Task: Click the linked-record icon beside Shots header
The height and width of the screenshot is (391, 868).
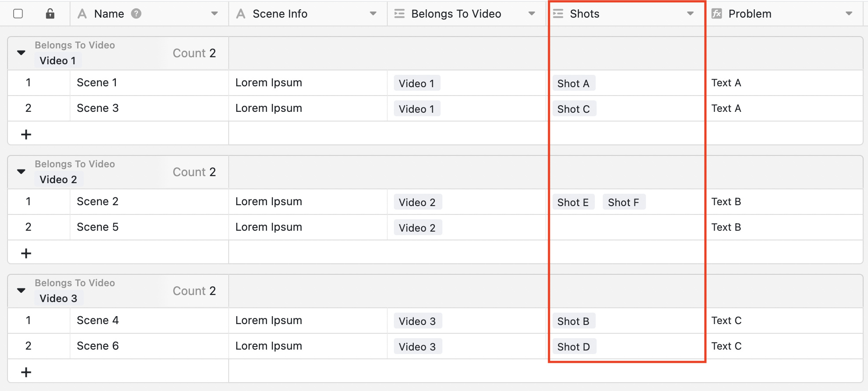Action: click(x=558, y=14)
